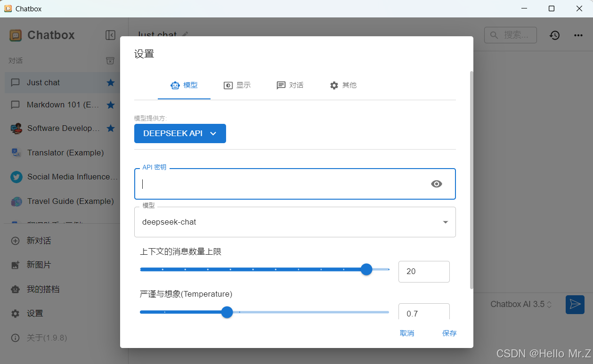Collapse the sidebar with the panel icon
This screenshot has height=364, width=593.
[x=110, y=35]
